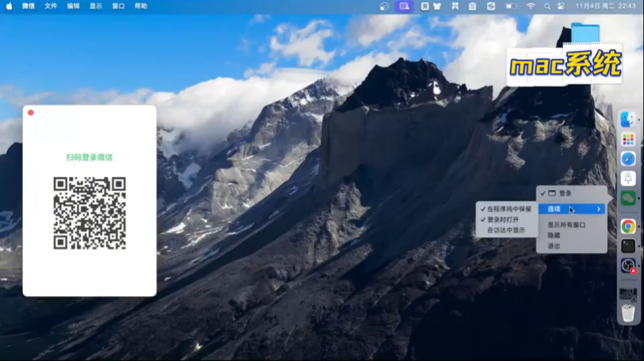Open Spotlight search magnifier icon
The height and width of the screenshot is (361, 644).
(x=547, y=6)
